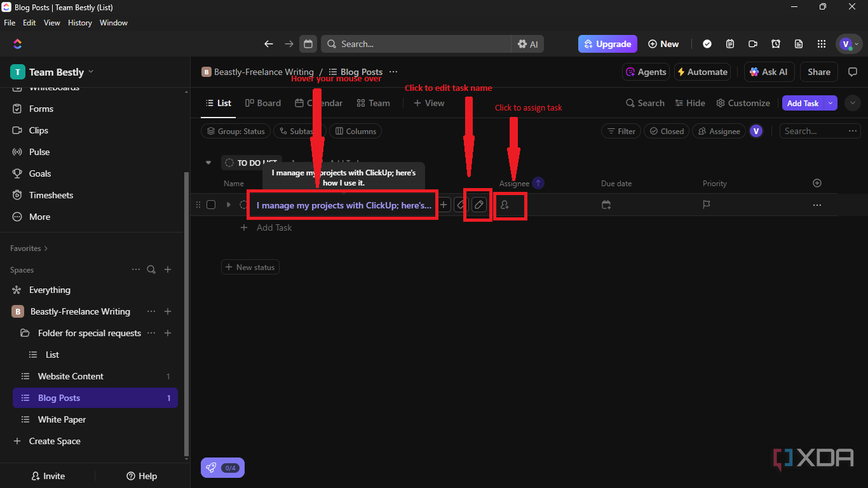Toggle the Closed tasks filter
Viewport: 868px width, 488px height.
pos(666,131)
